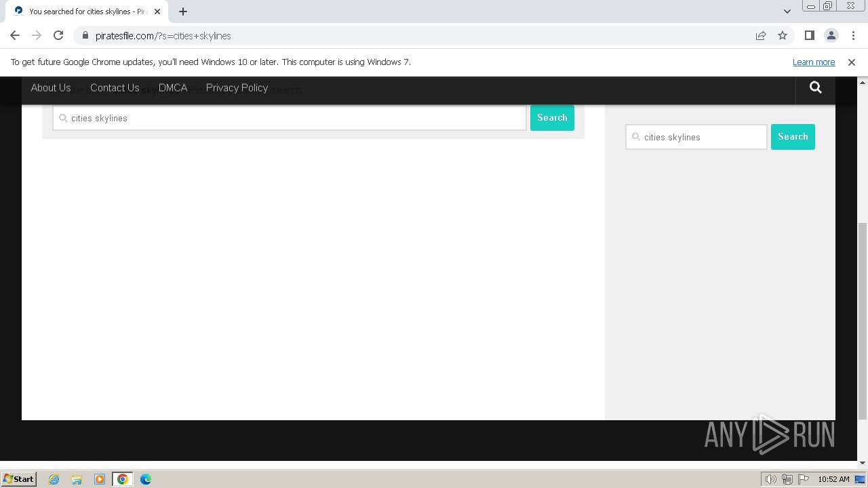Screen dimensions: 868x488
Task: Click the sidebar search input field
Action: pos(696,137)
